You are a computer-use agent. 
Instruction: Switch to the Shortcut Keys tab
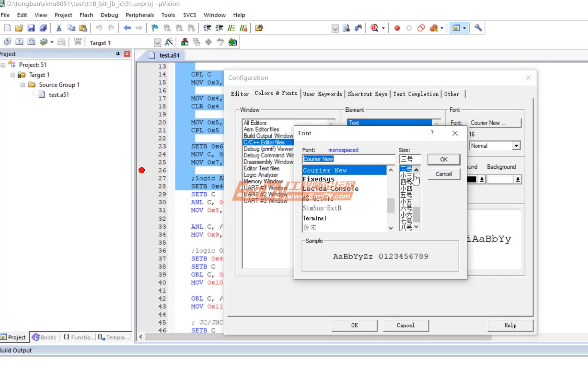(367, 94)
